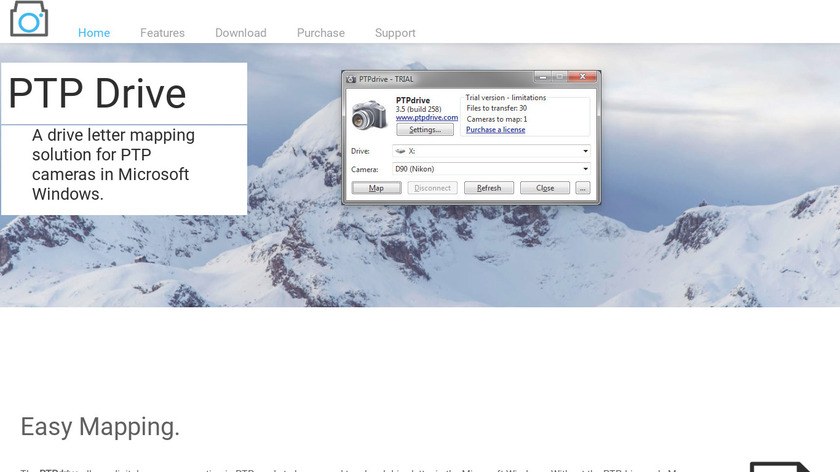Click the PTP Drive camera logo

coord(29,18)
